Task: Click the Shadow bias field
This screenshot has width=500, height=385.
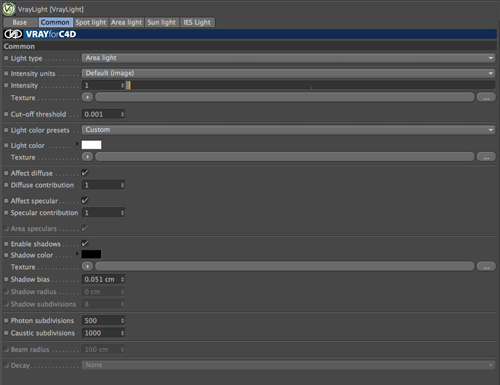Action: click(101, 279)
